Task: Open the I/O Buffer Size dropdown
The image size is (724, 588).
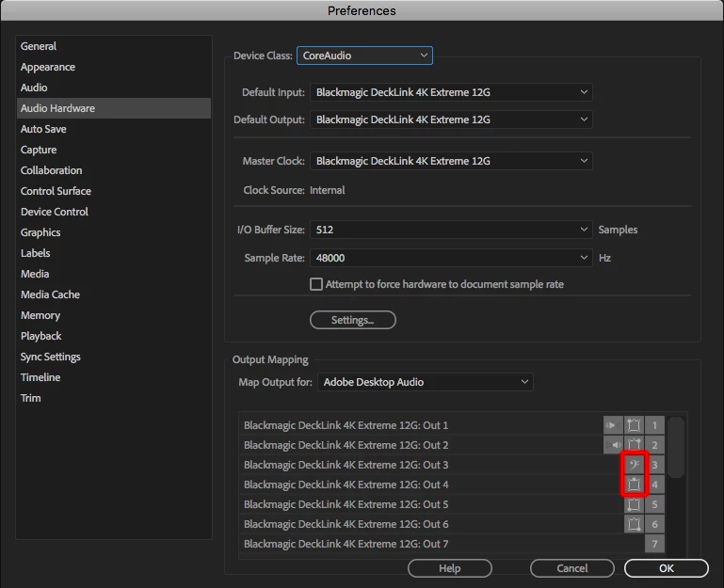Action: click(451, 230)
